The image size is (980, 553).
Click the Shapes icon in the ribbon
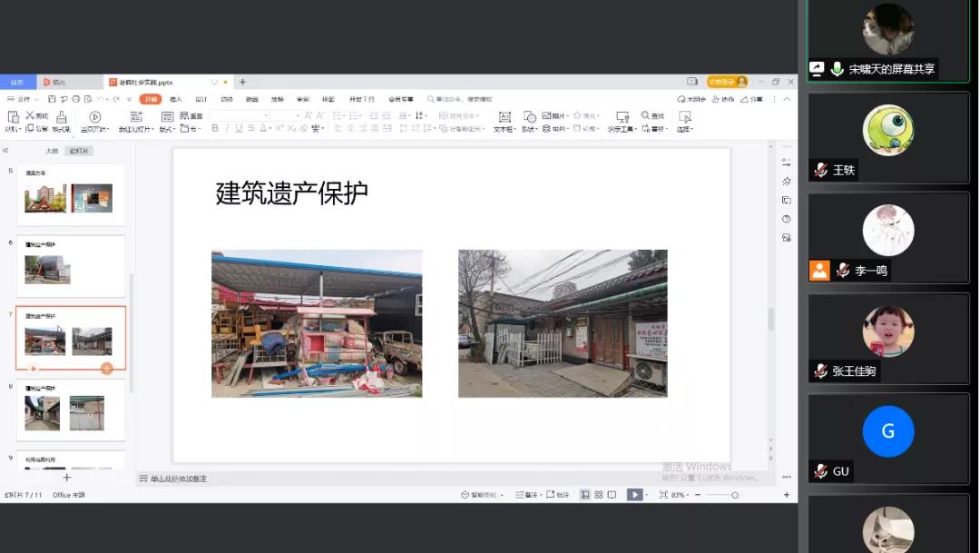[x=530, y=117]
